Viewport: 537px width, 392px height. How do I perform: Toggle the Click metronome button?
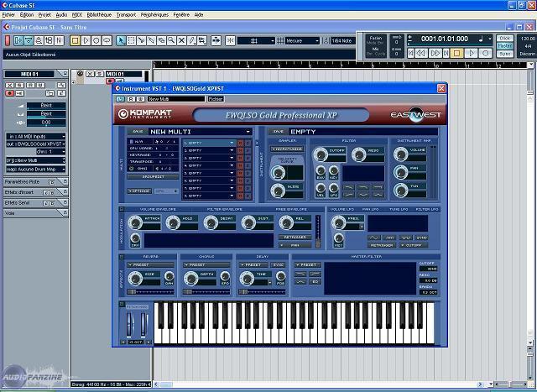tap(505, 38)
